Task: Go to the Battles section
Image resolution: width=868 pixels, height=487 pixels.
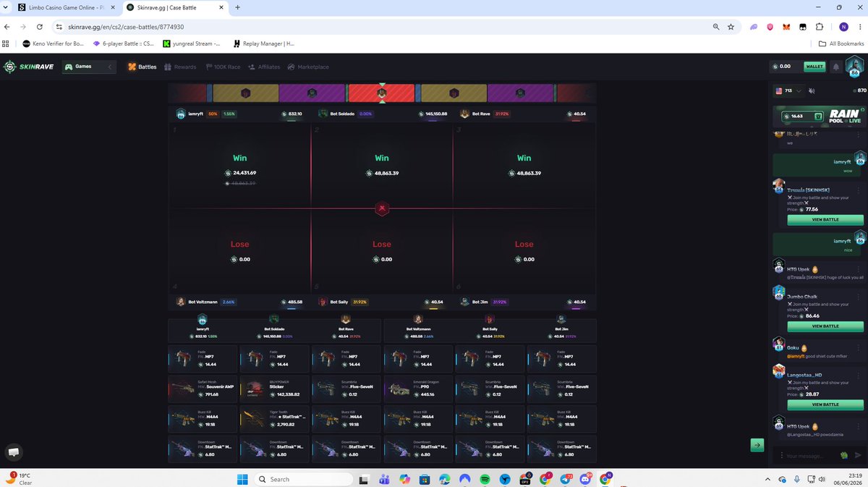Action: (142, 67)
